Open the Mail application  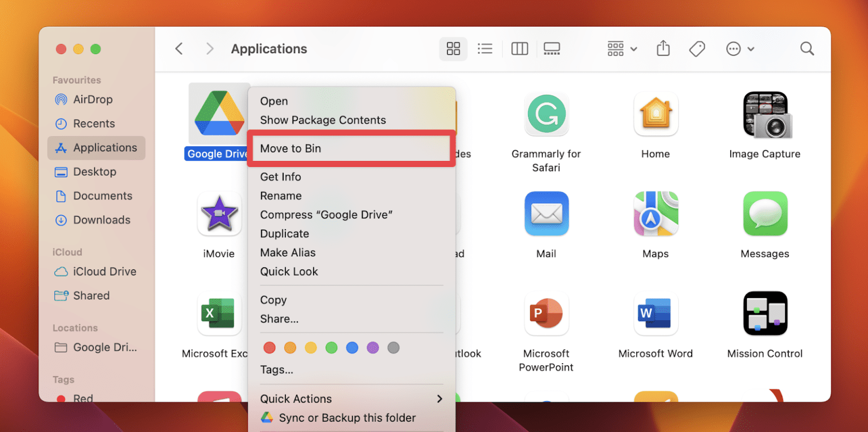pos(546,213)
